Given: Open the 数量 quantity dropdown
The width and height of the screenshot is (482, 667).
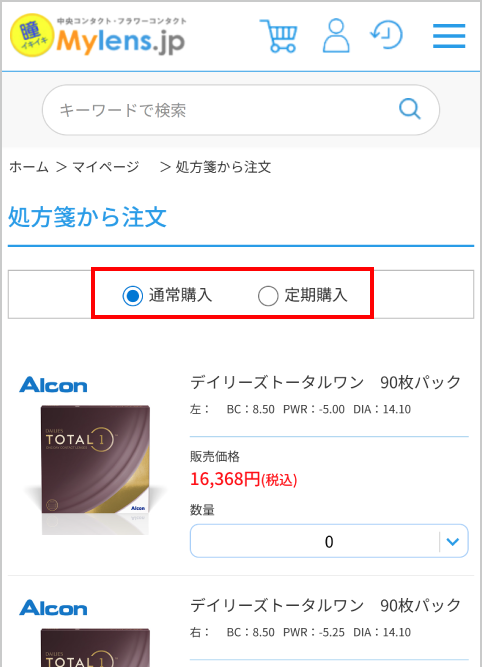Looking at the screenshot, I should pyautogui.click(x=329, y=541).
